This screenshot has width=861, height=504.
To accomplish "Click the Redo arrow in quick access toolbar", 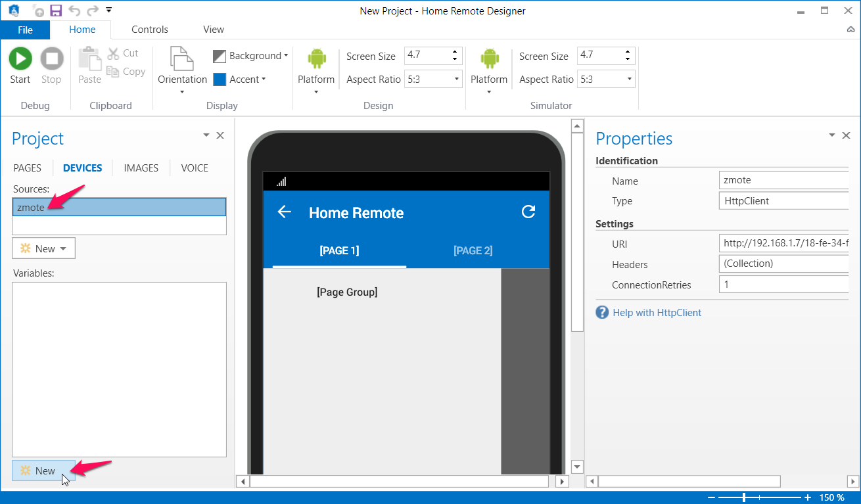I will 93,11.
